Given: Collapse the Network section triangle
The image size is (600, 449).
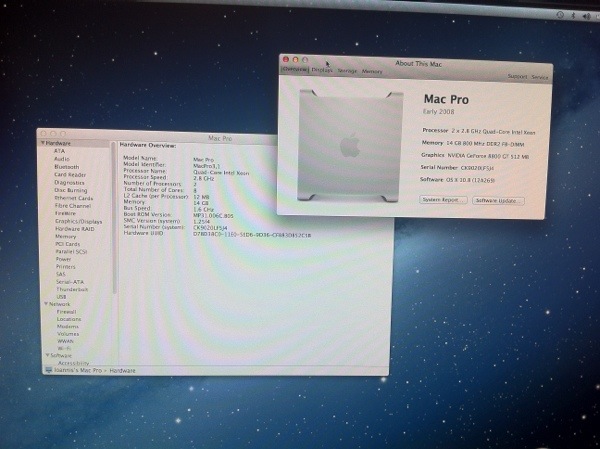Looking at the screenshot, I should pyautogui.click(x=46, y=304).
